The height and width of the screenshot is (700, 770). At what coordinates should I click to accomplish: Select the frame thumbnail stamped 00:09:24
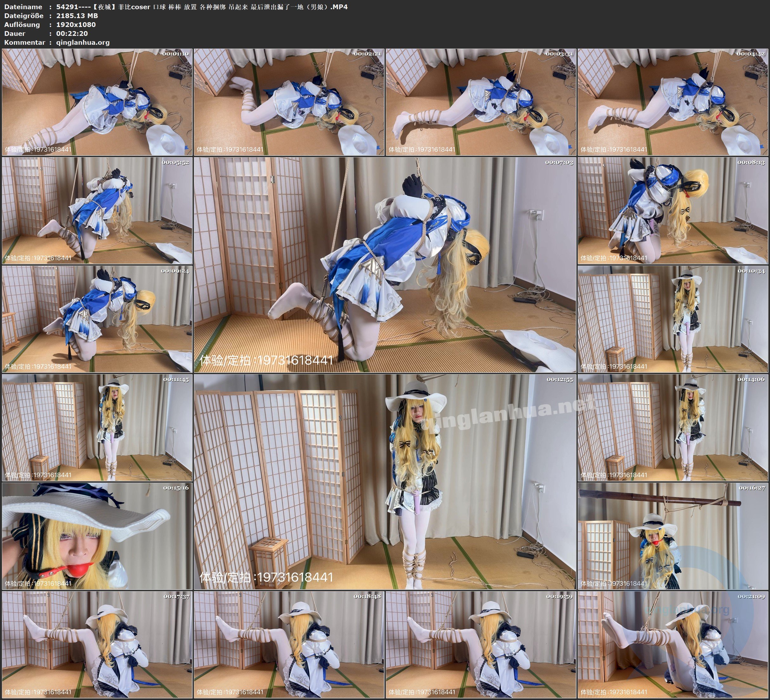(97, 319)
